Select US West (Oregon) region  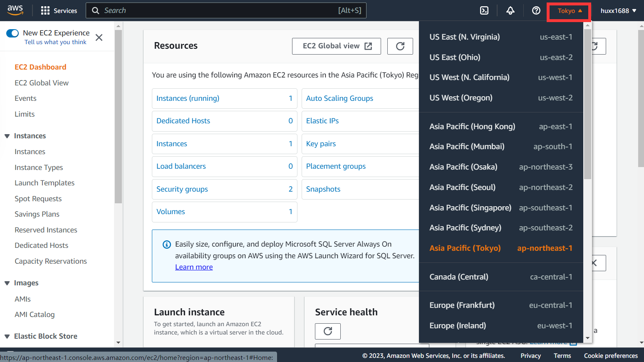click(x=501, y=98)
